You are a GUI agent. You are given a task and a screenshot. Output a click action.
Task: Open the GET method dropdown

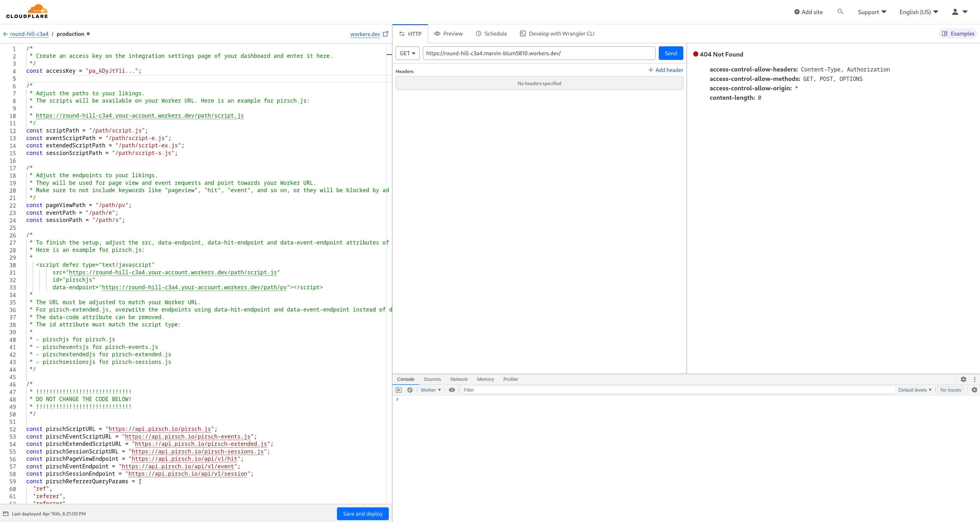[407, 53]
